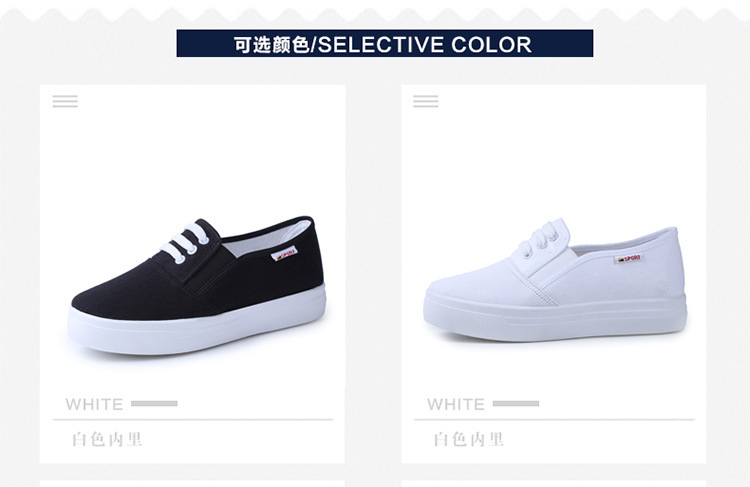Viewport: 750px width, 487px height.
Task: Click the gray bar beside the left WHITE label
Action: coord(154,404)
